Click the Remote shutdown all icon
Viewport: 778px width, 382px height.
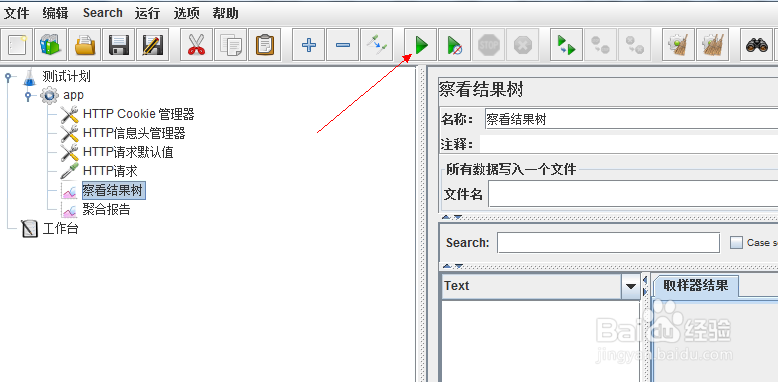[635, 45]
